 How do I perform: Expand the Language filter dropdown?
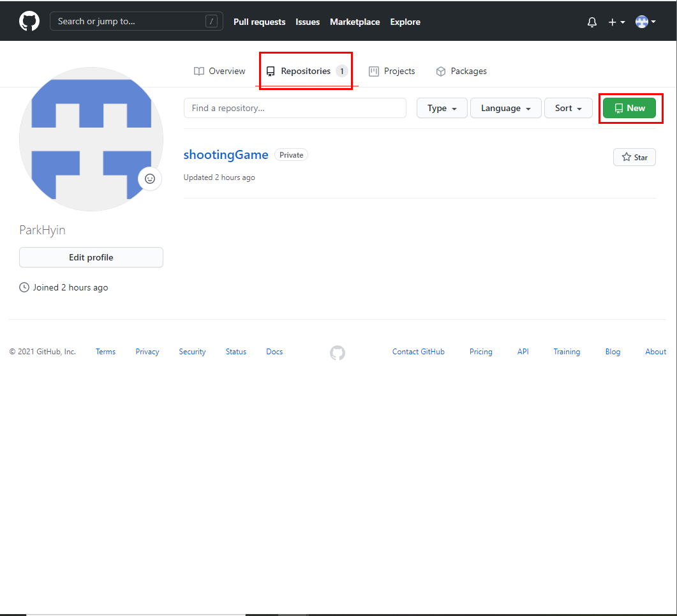click(505, 108)
